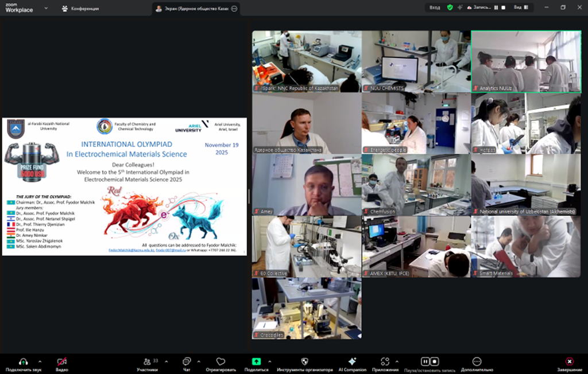Screen dimensions: 588x374
Task: Open the Чат (Chat) panel
Action: pos(187,361)
